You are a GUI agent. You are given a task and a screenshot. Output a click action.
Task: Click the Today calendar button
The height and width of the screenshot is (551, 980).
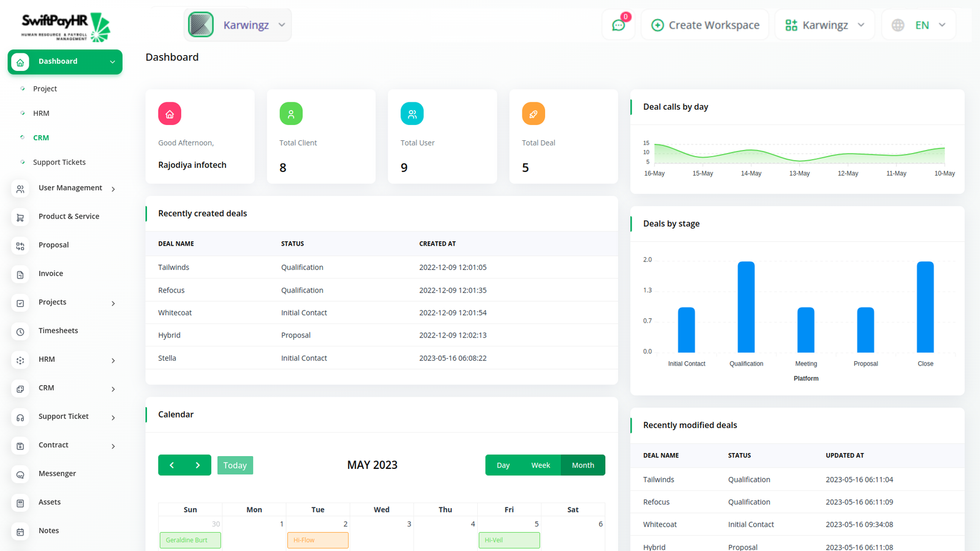pos(235,465)
